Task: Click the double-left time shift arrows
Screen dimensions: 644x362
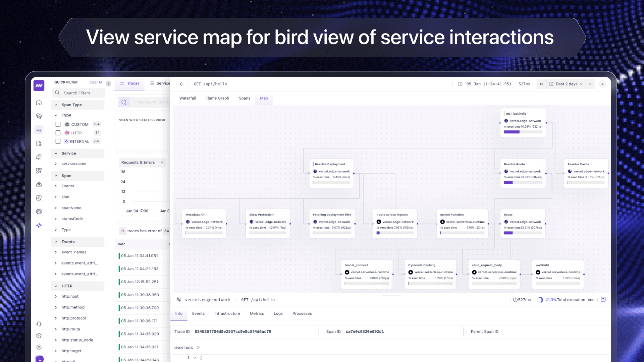Action: pyautogui.click(x=541, y=84)
